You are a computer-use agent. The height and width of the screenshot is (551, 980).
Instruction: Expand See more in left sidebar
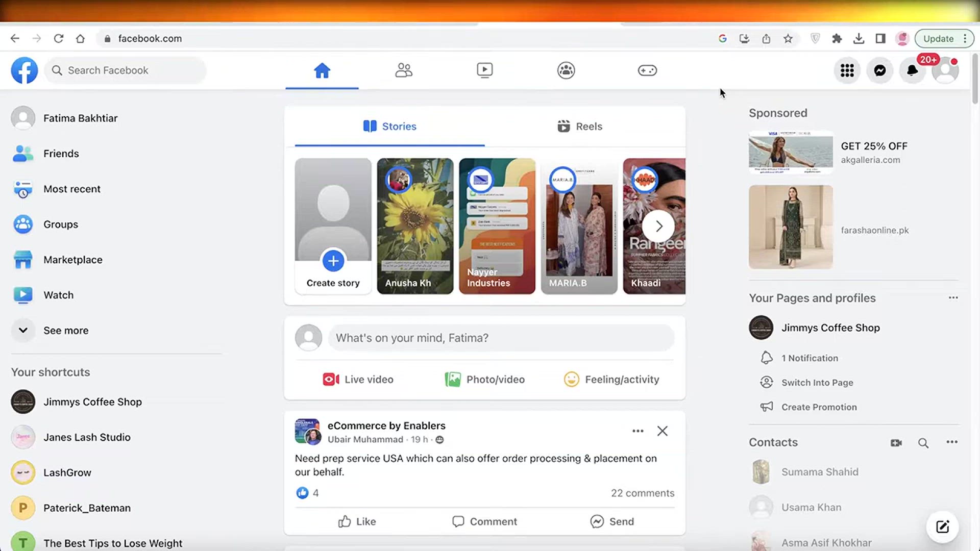point(116,331)
